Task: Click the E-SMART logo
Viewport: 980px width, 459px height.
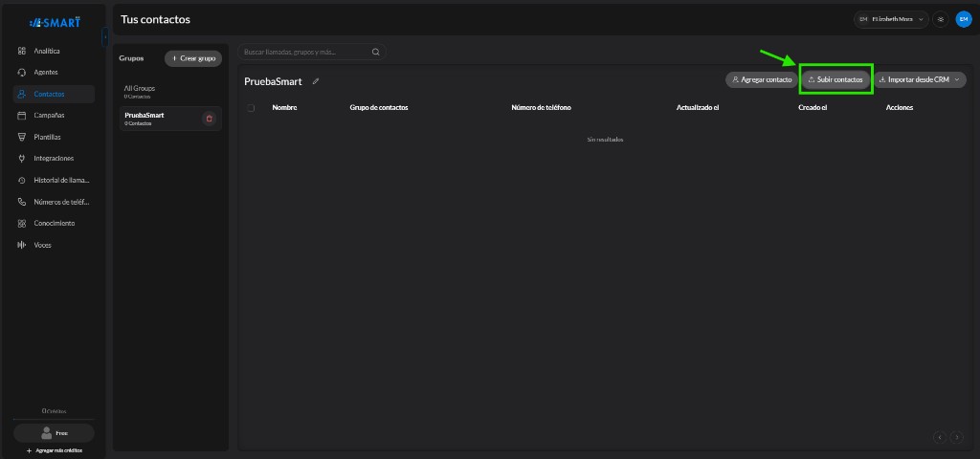Action: pos(55,23)
